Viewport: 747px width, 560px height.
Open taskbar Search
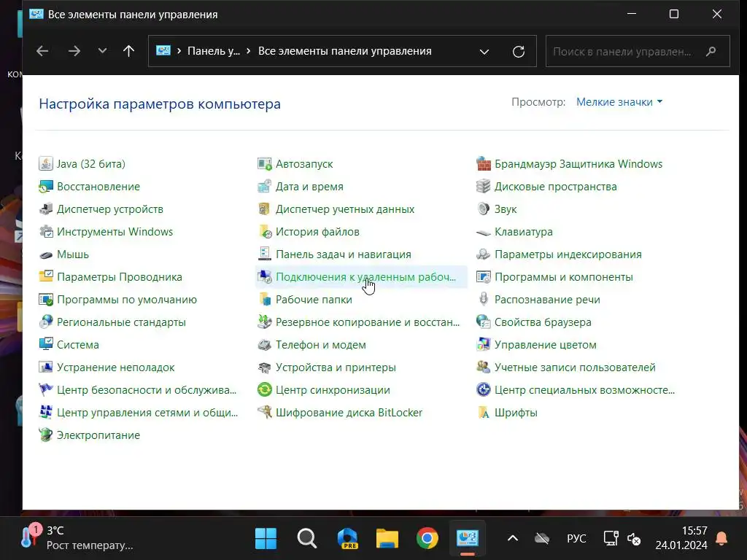[x=307, y=539]
